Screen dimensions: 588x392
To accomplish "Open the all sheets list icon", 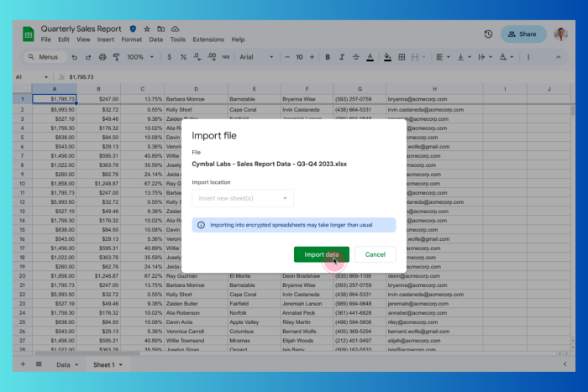I will point(39,364).
